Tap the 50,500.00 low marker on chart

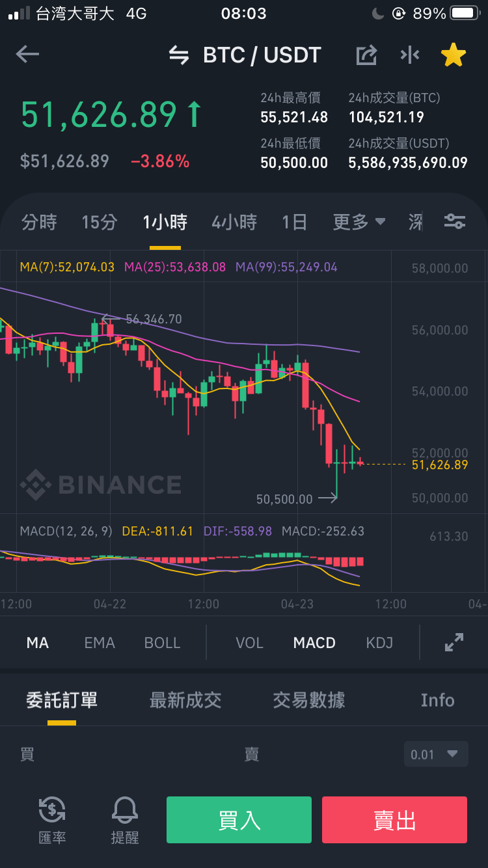click(x=284, y=499)
